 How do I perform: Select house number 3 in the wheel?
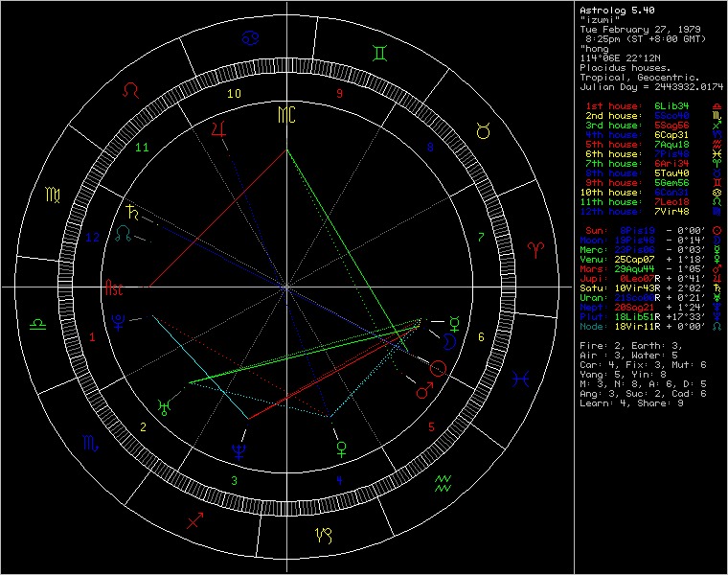click(234, 481)
